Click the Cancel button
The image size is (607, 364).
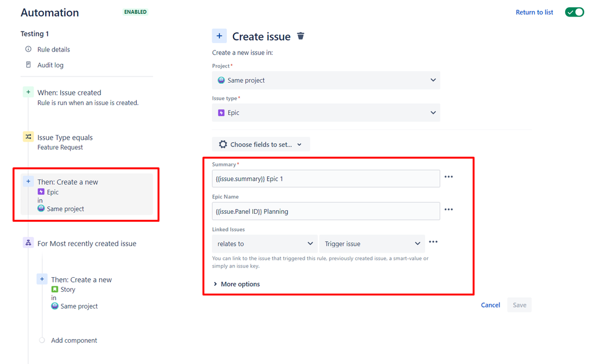pyautogui.click(x=490, y=305)
